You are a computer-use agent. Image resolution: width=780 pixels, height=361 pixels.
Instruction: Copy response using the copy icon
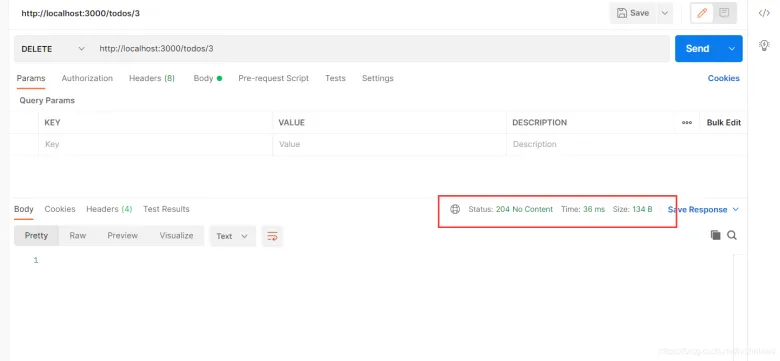(x=715, y=235)
